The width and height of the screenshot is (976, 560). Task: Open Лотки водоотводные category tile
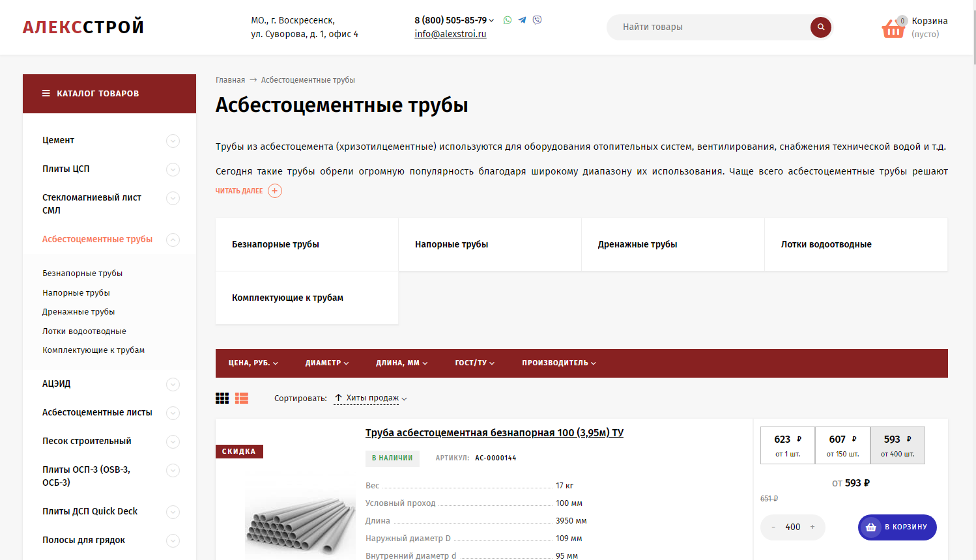point(856,245)
